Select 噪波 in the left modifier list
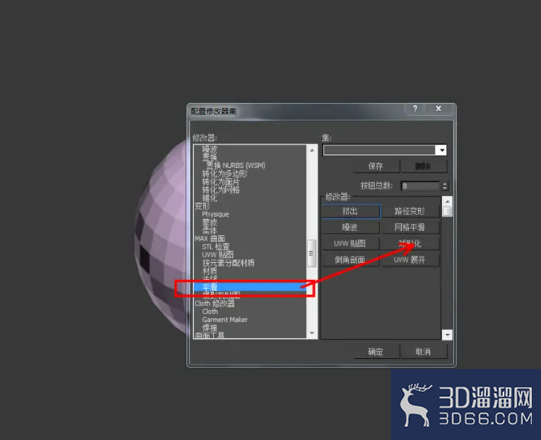The height and width of the screenshot is (440, 541). tap(210, 149)
